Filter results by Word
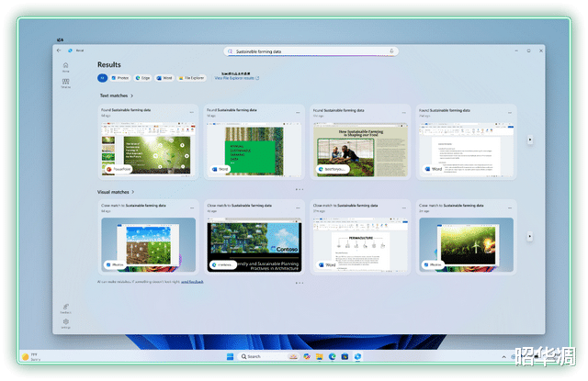588x381 pixels. pyautogui.click(x=164, y=78)
